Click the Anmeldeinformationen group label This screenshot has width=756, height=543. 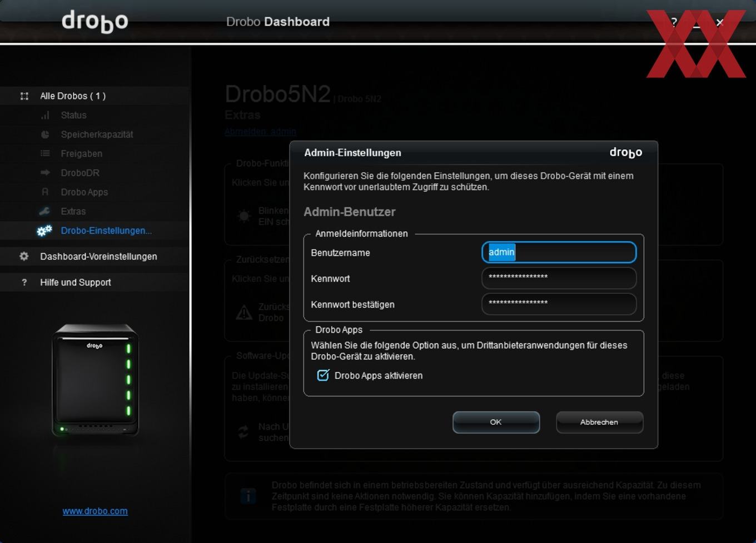361,233
